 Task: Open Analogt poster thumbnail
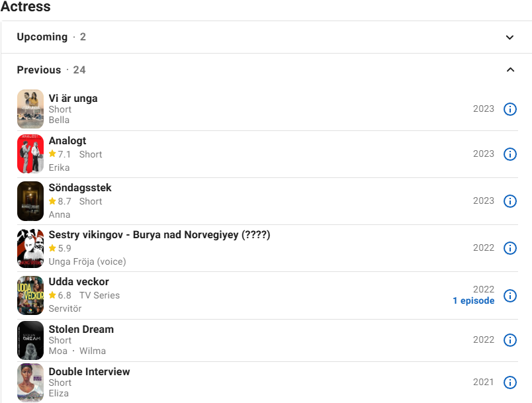(30, 154)
